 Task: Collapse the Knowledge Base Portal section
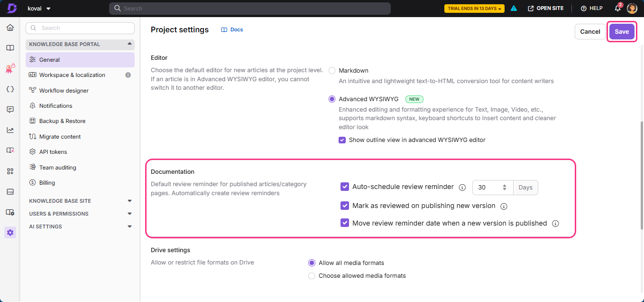click(x=129, y=44)
